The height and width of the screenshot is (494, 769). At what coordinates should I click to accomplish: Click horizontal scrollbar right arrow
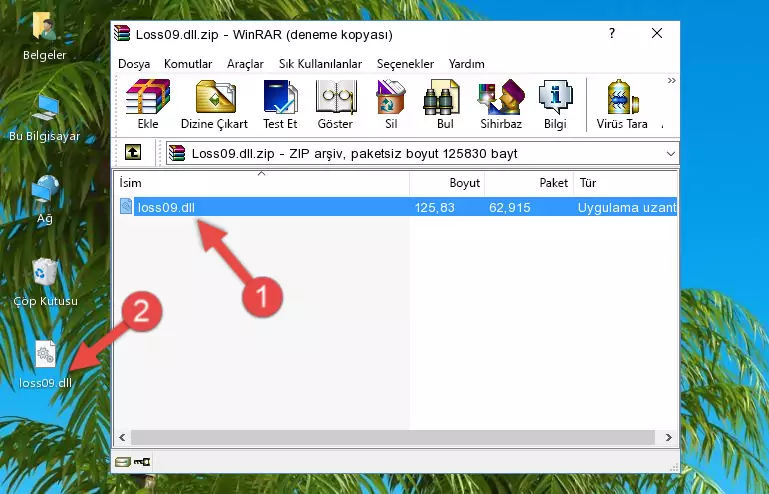tap(668, 437)
